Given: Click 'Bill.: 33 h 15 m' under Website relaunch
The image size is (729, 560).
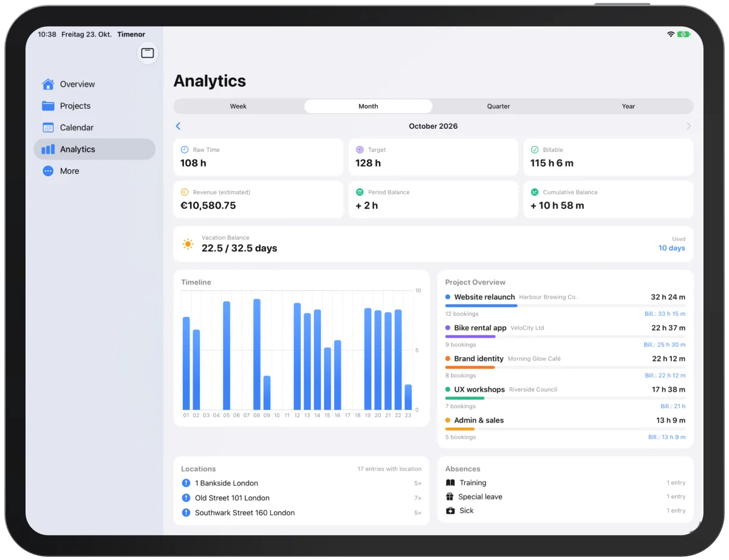Looking at the screenshot, I should click(665, 314).
